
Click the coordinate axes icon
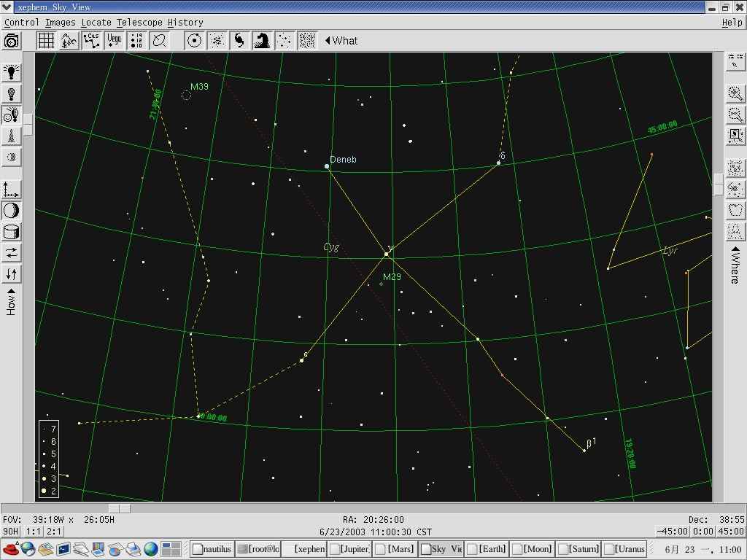click(12, 189)
